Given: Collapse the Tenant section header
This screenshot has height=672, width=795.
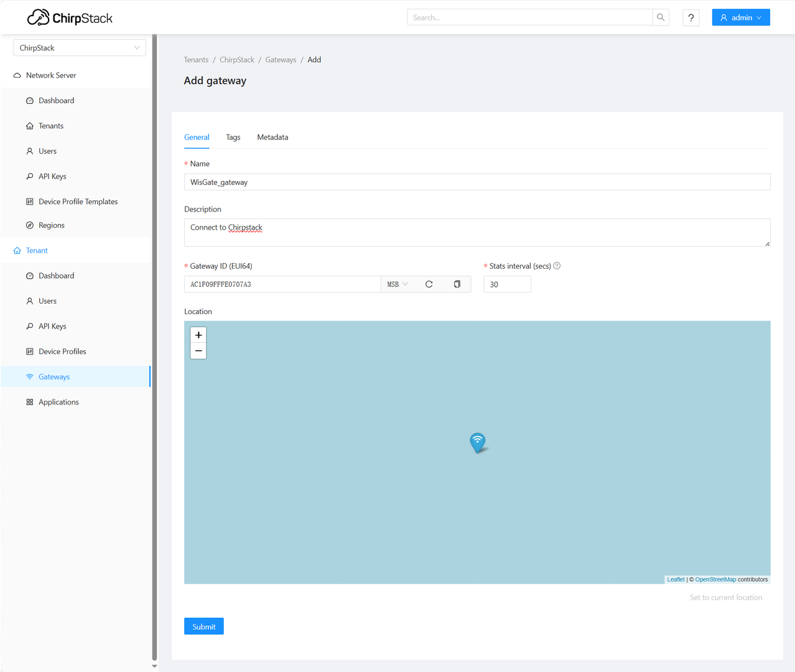Looking at the screenshot, I should point(76,251).
